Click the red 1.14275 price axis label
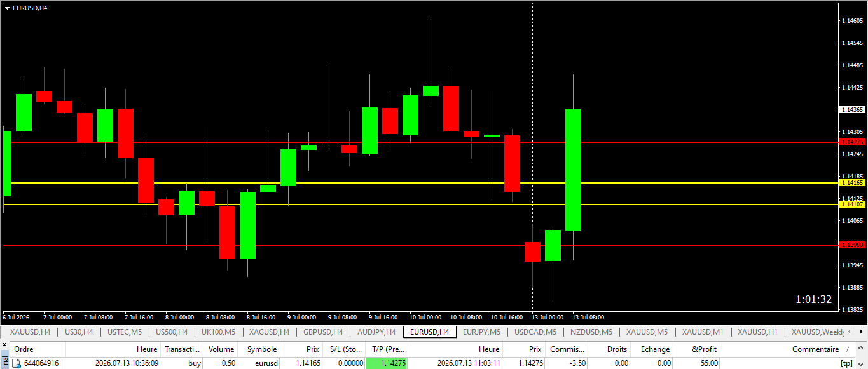Viewport: 868px width, 369px height. 852,142
